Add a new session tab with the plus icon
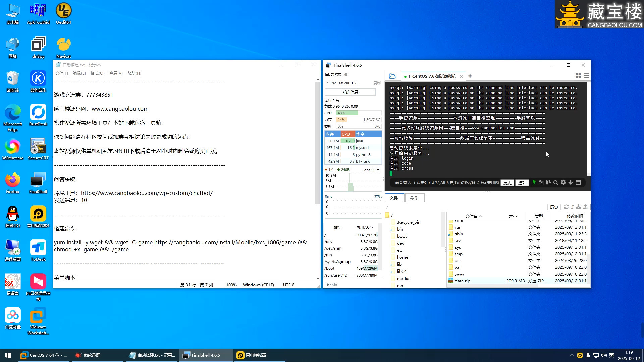 click(470, 76)
